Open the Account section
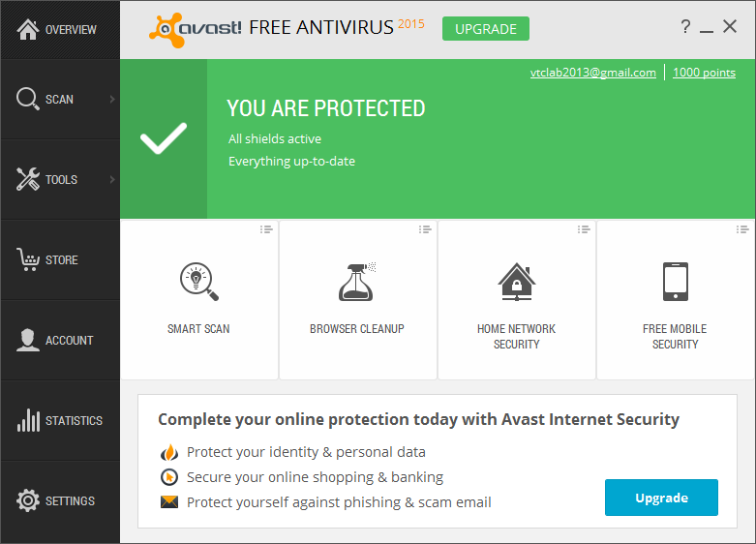This screenshot has height=544, width=756. (x=60, y=340)
